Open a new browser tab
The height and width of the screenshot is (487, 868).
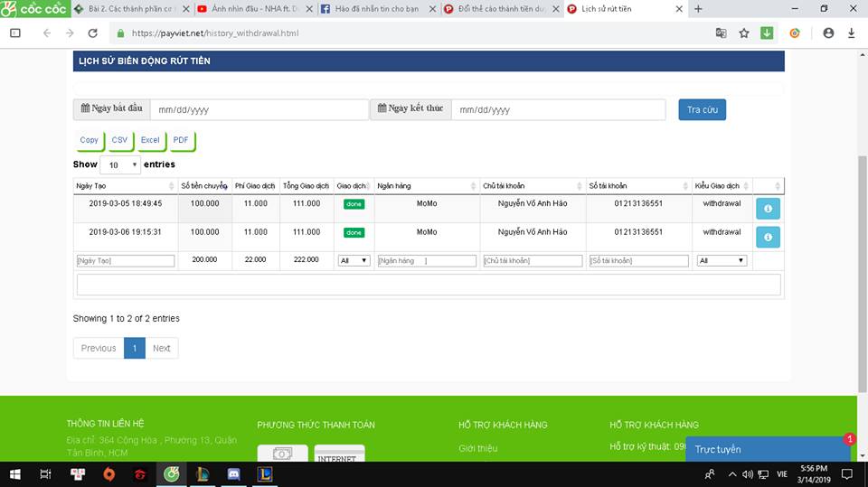click(698, 9)
